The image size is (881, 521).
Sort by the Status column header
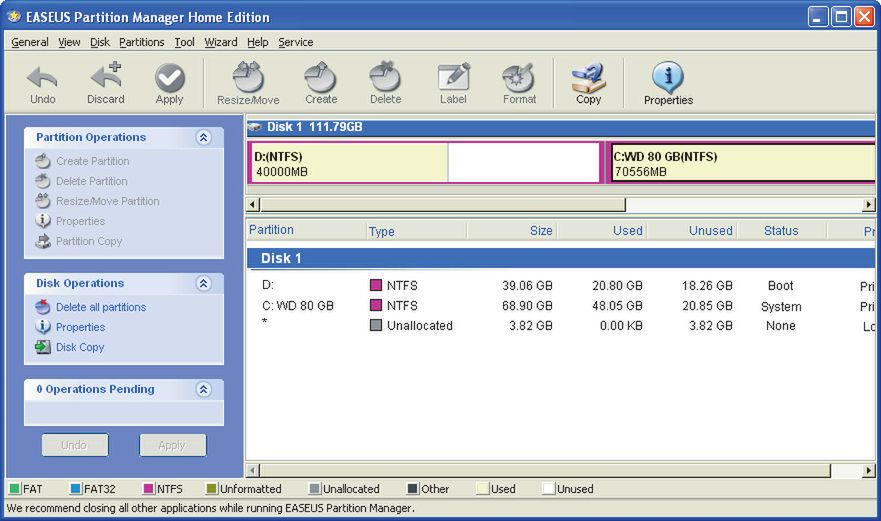(x=782, y=230)
